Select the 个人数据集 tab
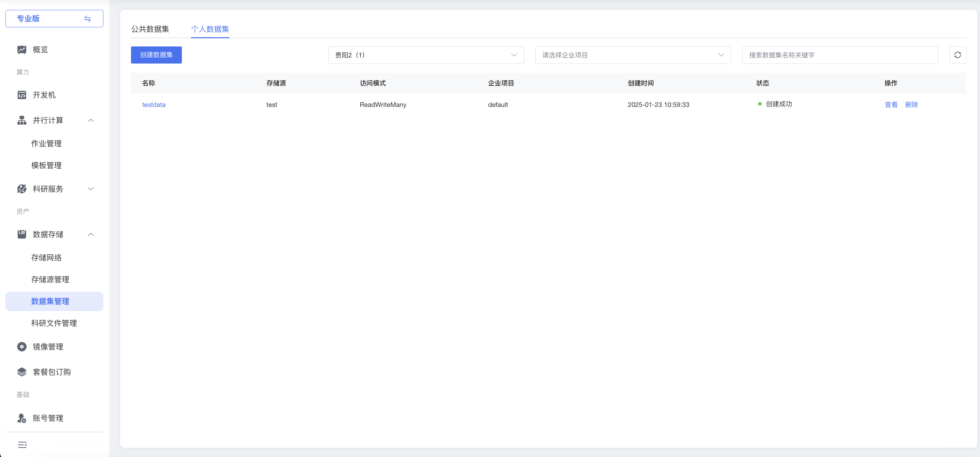The width and height of the screenshot is (980, 457). 210,29
